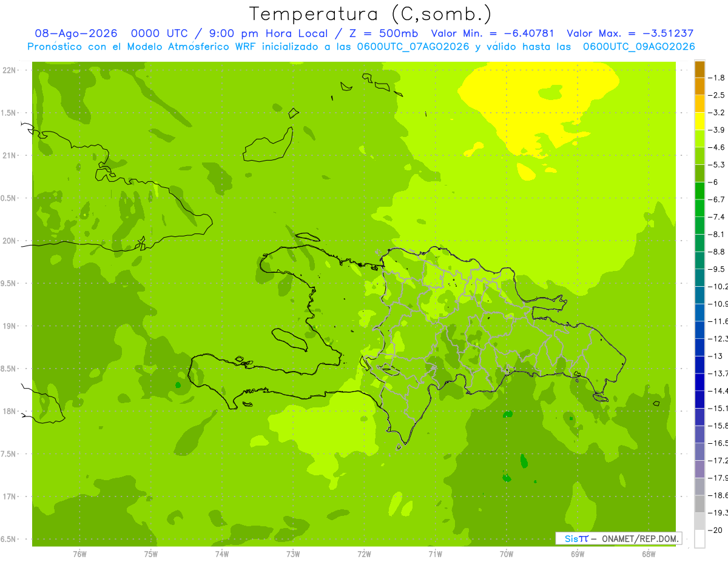This screenshot has height=562, width=728.
Task: Click the colorbar label "-3.2"
Action: click(718, 113)
